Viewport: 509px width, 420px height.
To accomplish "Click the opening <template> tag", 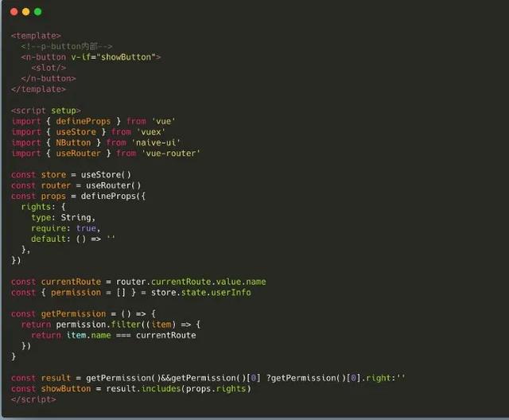I will 36,36.
